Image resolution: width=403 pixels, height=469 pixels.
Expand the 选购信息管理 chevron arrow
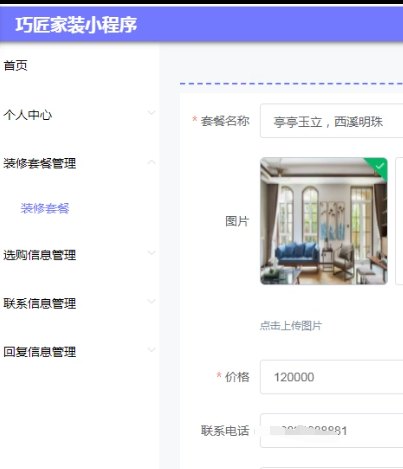click(x=152, y=253)
